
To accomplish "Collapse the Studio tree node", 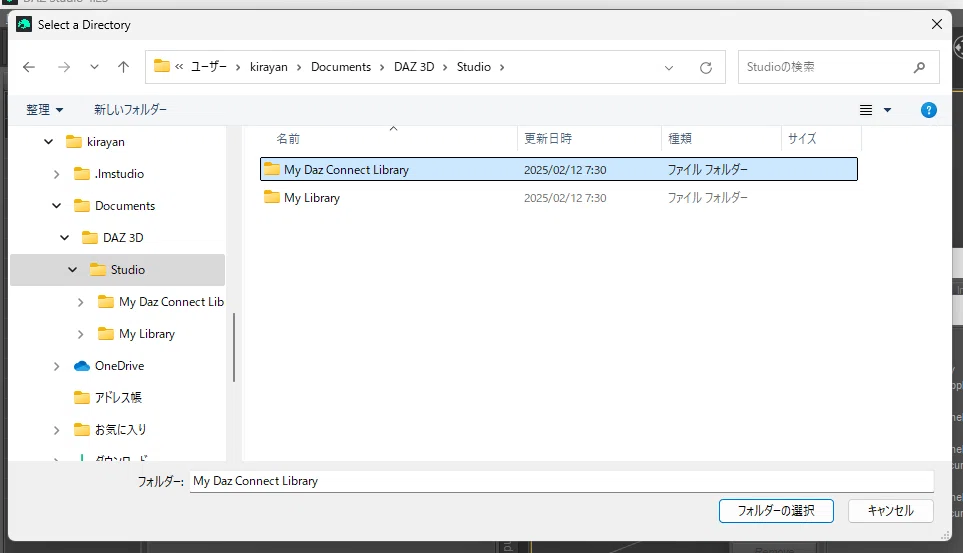I will coord(72,270).
